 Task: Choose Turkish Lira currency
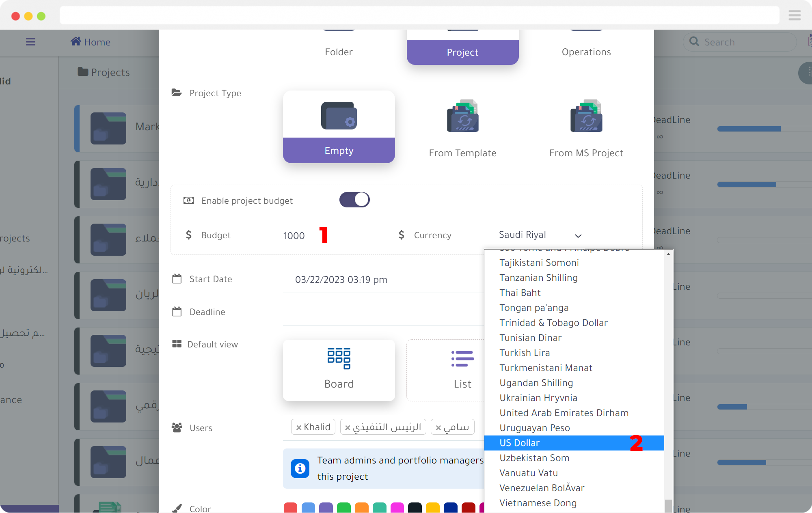(574, 353)
